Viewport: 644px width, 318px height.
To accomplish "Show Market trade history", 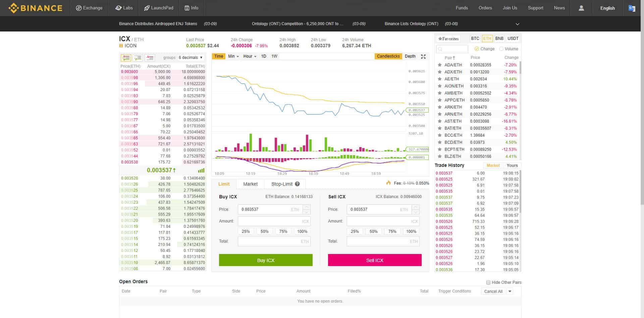I will pos(493,166).
